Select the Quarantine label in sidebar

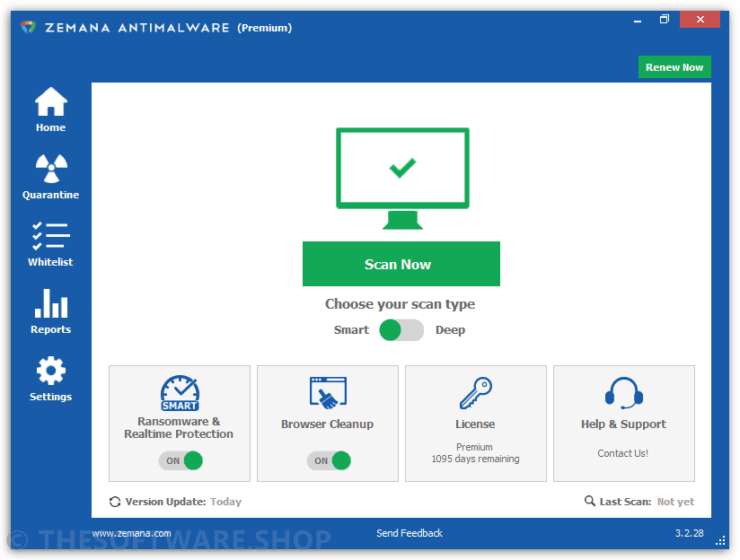pos(50,195)
